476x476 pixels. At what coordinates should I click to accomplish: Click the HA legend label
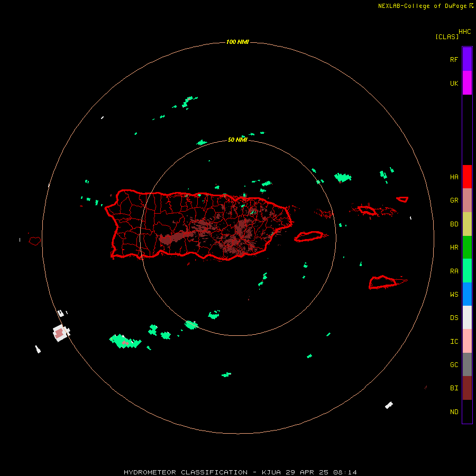[454, 177]
